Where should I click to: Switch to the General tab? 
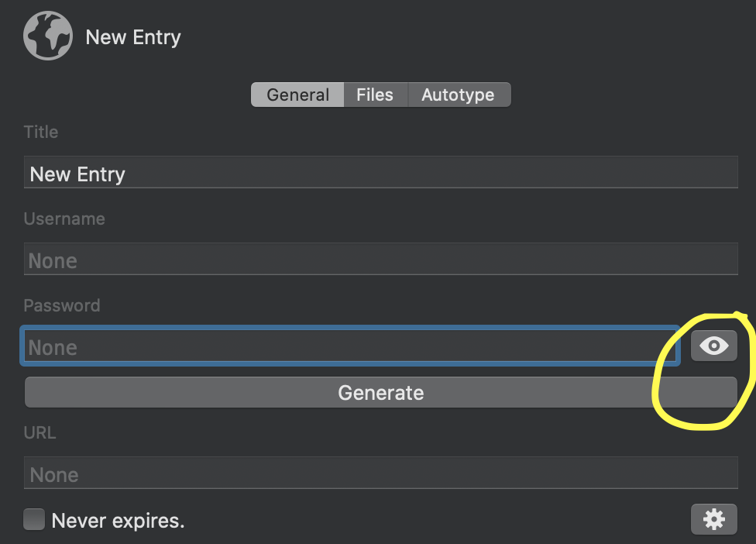pos(297,95)
